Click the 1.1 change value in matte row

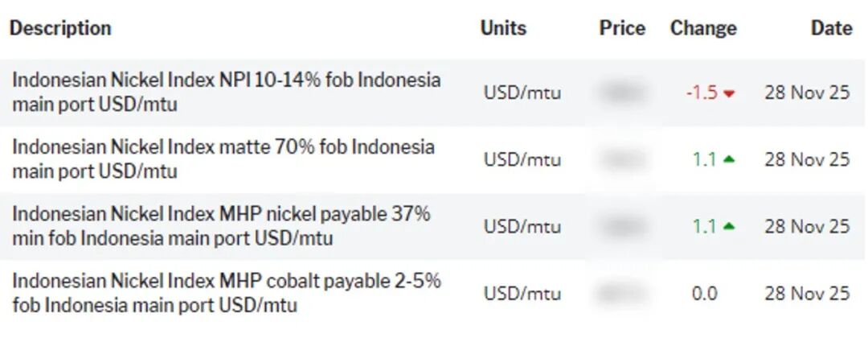tap(704, 159)
